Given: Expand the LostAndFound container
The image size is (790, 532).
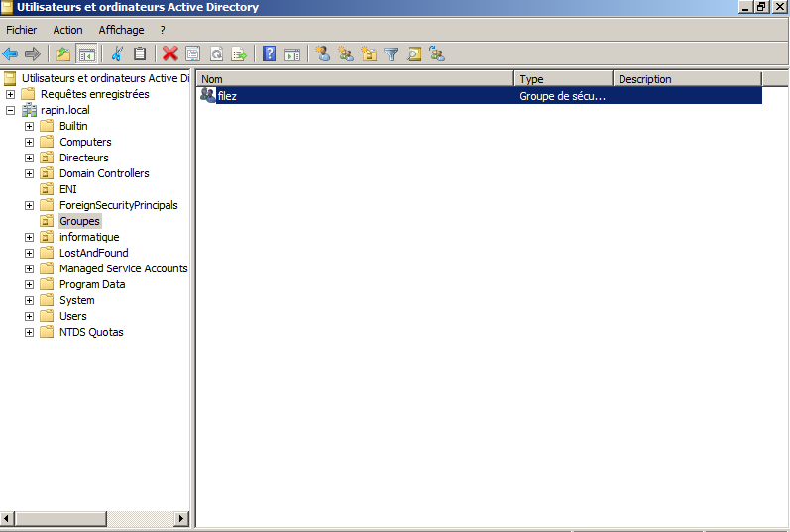Looking at the screenshot, I should pyautogui.click(x=29, y=253).
